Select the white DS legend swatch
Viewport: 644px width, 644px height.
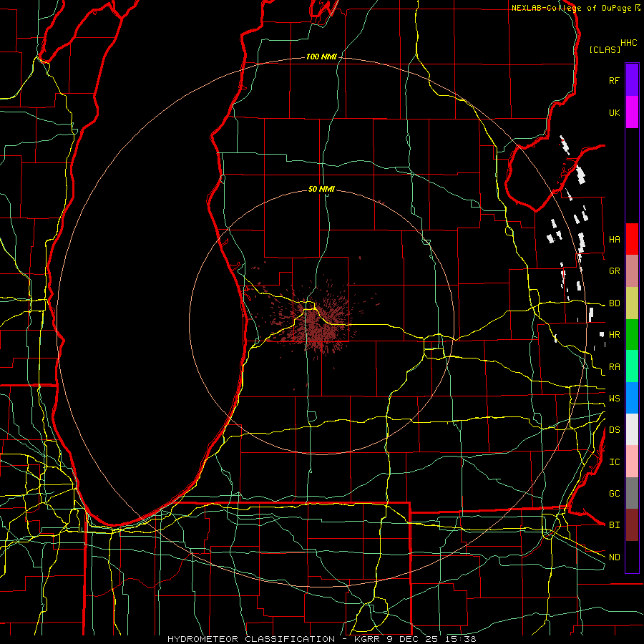coord(632,429)
